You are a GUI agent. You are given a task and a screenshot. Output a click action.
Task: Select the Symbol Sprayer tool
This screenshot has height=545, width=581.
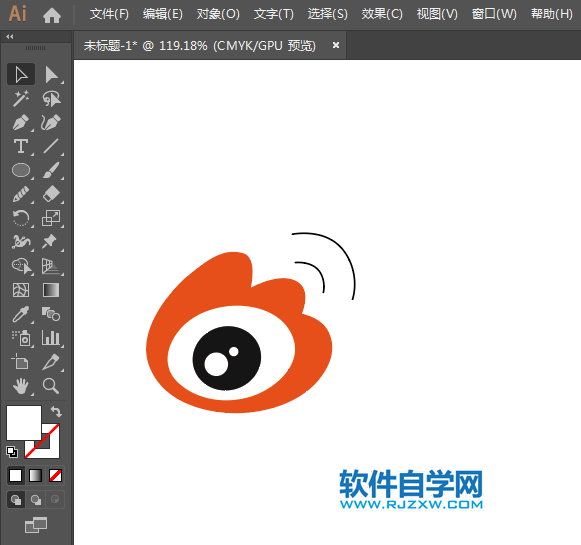tap(21, 338)
